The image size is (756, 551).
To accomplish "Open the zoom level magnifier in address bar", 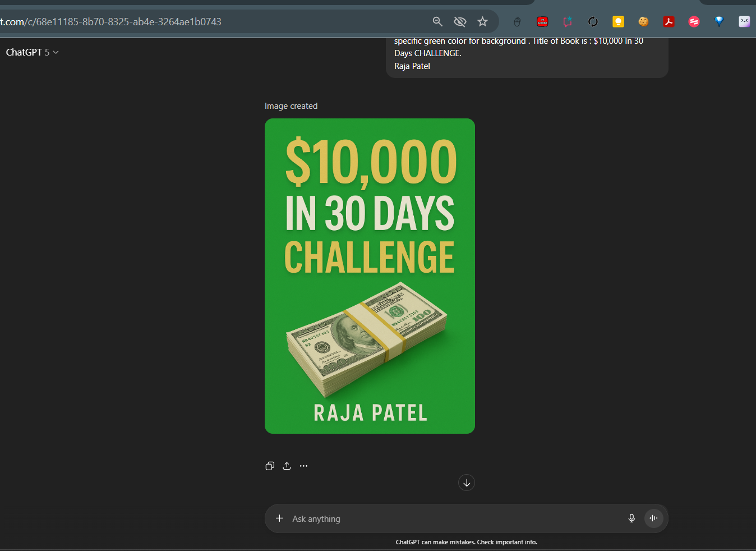I will 437,22.
